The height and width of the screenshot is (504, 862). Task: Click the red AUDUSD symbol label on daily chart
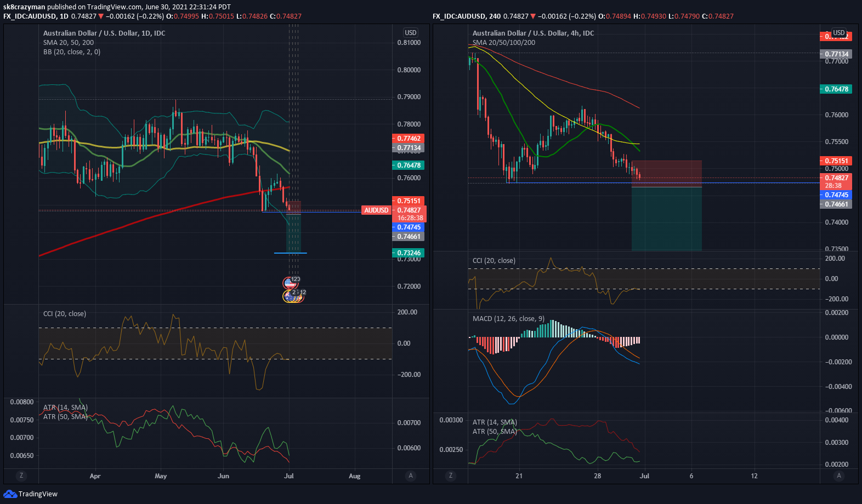[376, 210]
